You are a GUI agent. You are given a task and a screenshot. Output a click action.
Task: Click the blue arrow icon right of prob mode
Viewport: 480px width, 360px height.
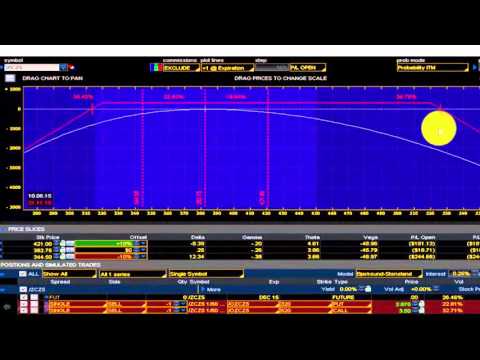(x=475, y=68)
